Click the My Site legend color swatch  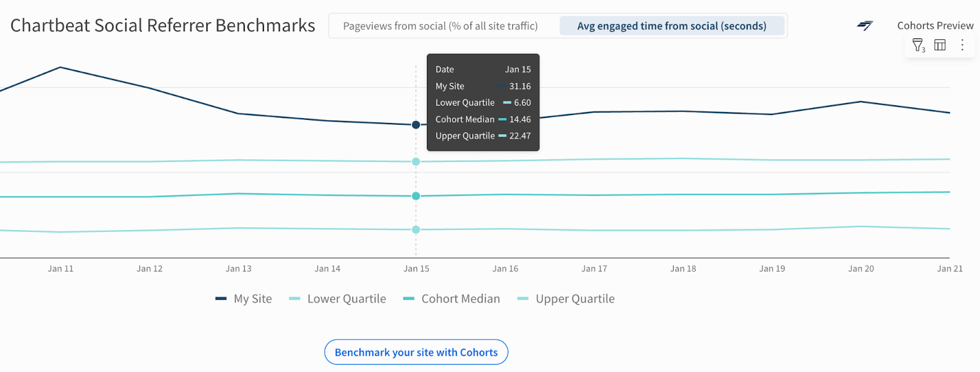(221, 299)
